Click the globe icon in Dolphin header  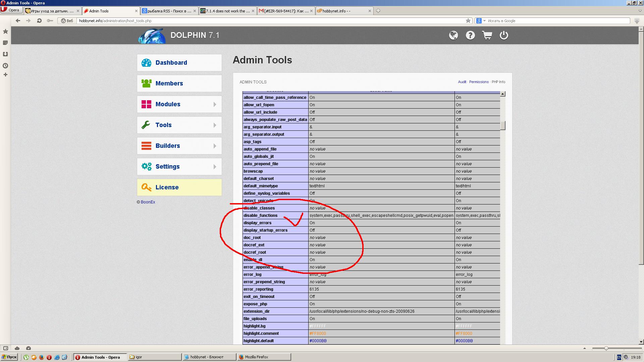[453, 35]
